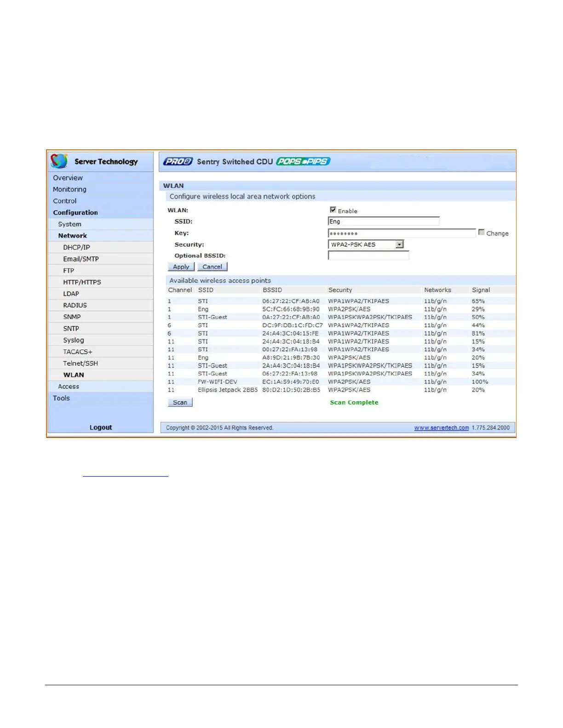The image size is (563, 728).
Task: Open the System submenu
Action: (x=69, y=224)
